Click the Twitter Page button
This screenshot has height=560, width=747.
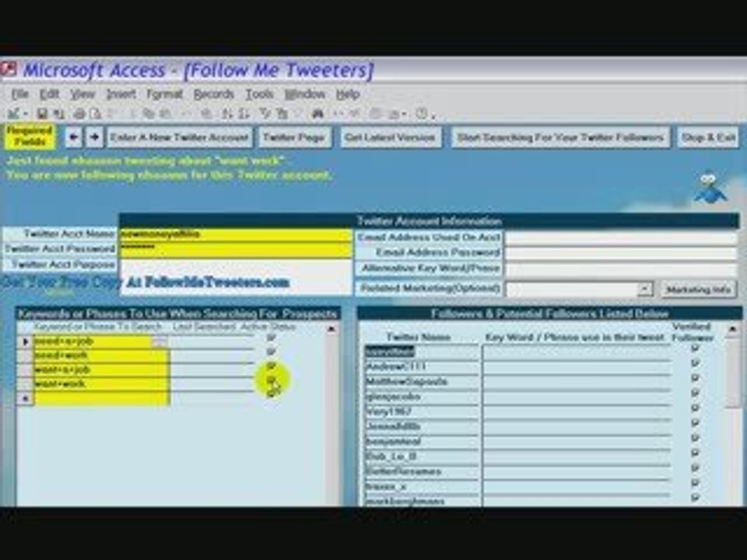point(294,138)
